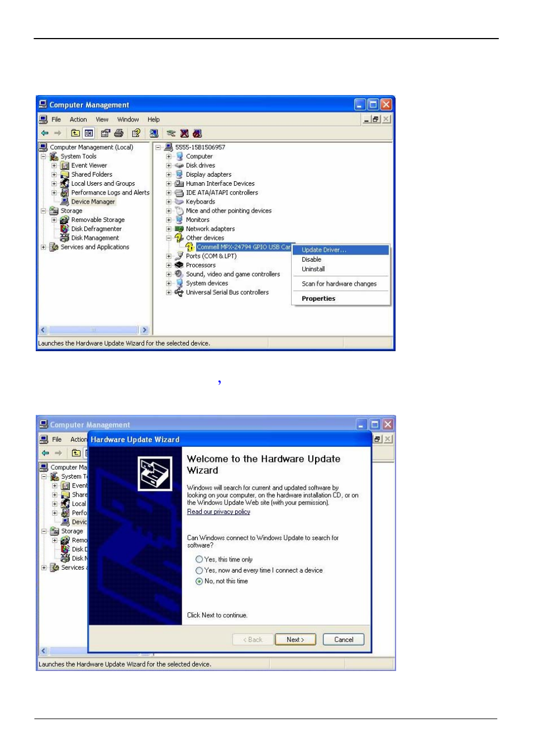Choose Update Driver... from context menu
The width and height of the screenshot is (533, 756).
(340, 250)
